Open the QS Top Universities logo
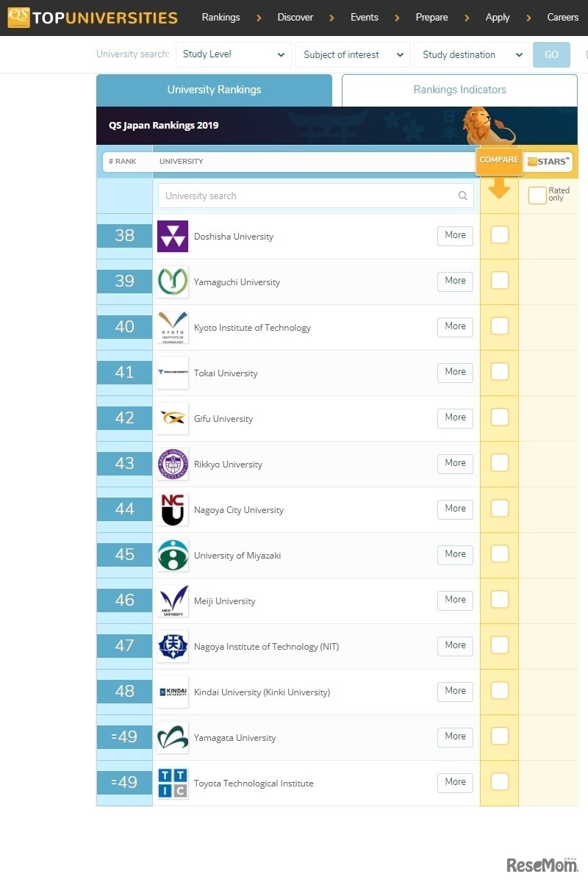The height and width of the screenshot is (882, 588). (93, 17)
